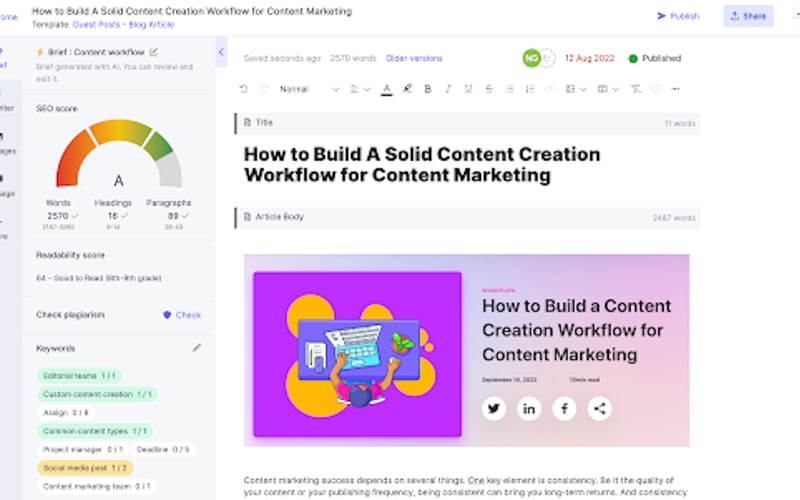Click the readability score text
Viewport: 800px width, 500px height.
pos(98,278)
